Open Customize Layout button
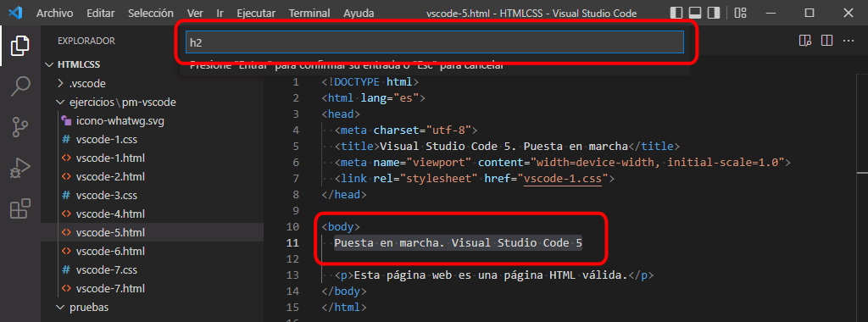This screenshot has width=868, height=322. click(740, 13)
